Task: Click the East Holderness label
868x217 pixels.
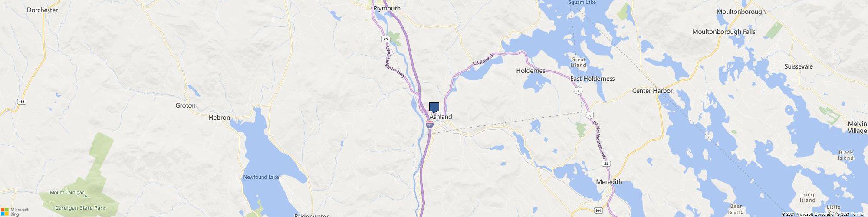Action: pyautogui.click(x=592, y=79)
